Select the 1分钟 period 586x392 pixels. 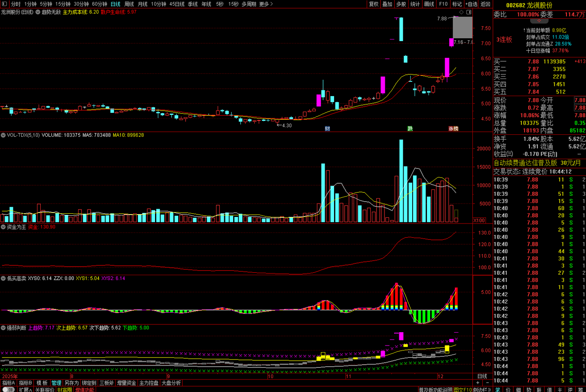click(x=31, y=4)
